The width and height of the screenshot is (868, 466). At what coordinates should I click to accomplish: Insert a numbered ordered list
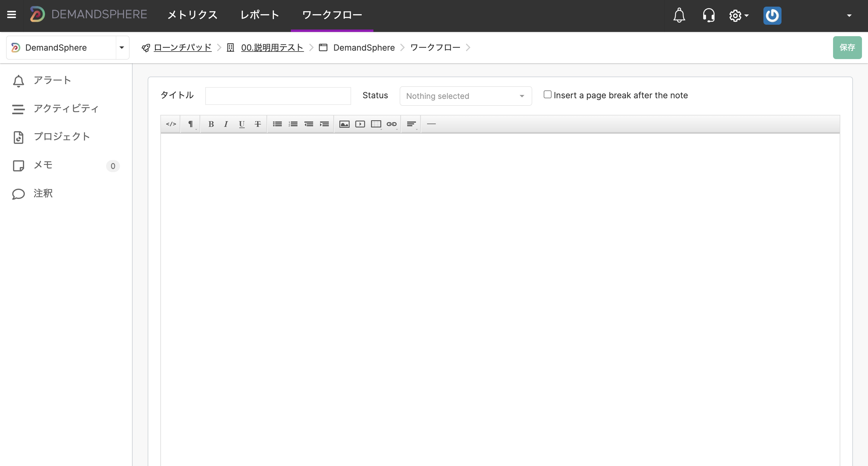(293, 124)
